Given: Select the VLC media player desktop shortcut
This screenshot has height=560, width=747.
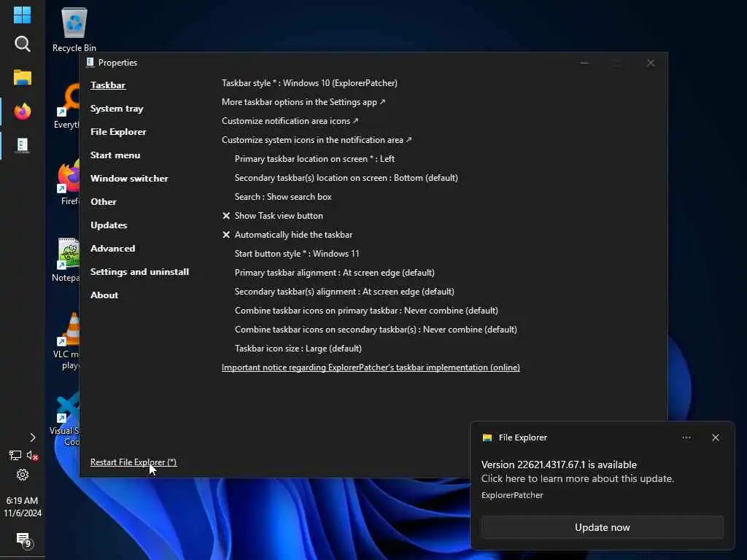Looking at the screenshot, I should coord(66,341).
